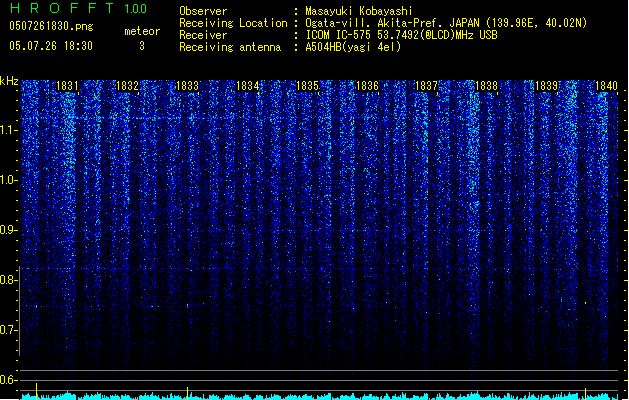Click the version number 1.0.0
Image resolution: width=629 pixels, height=400 pixels.
click(135, 9)
